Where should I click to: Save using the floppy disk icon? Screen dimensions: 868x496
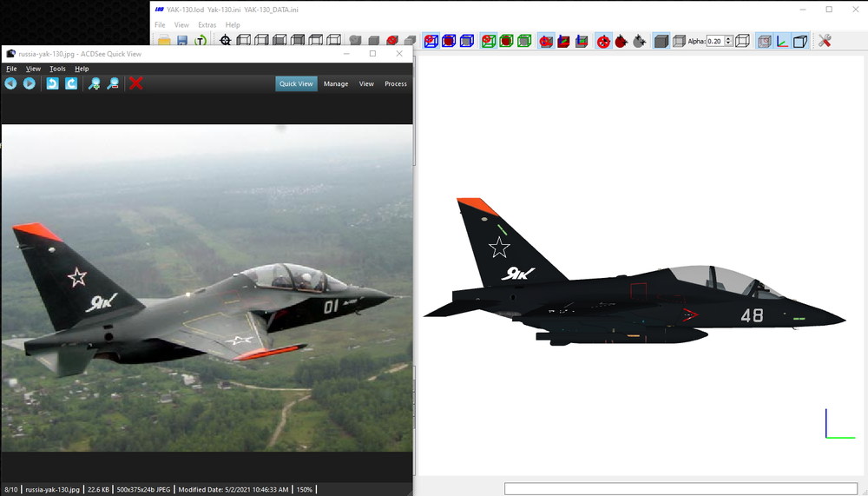tap(182, 41)
